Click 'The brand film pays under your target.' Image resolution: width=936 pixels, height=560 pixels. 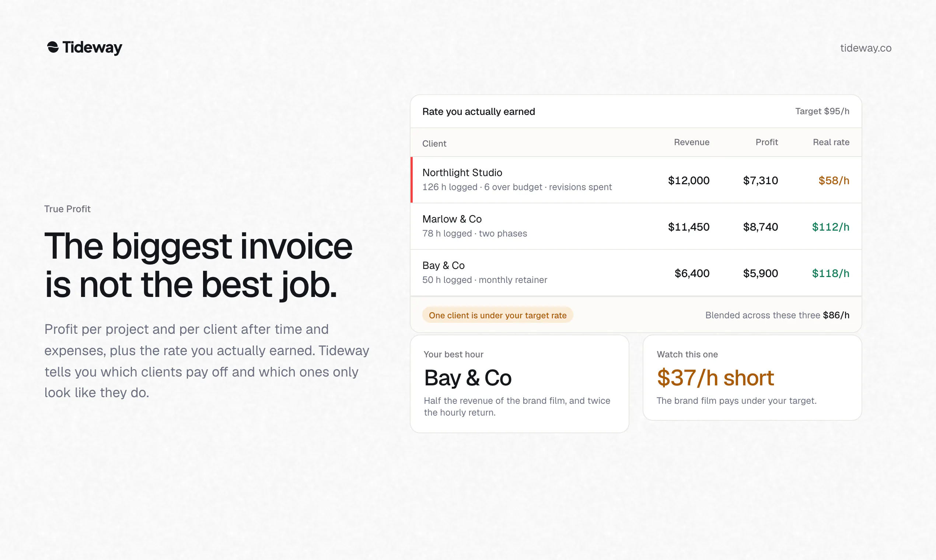[736, 401]
